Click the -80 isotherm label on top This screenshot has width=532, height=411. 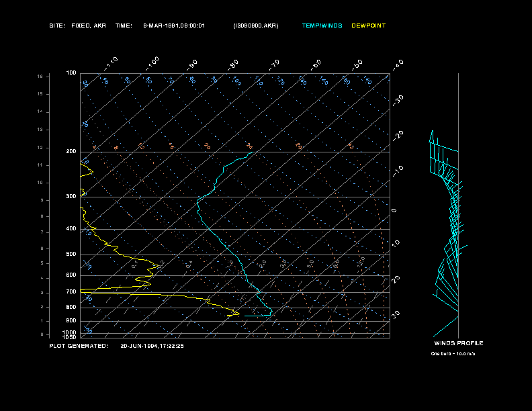point(232,64)
